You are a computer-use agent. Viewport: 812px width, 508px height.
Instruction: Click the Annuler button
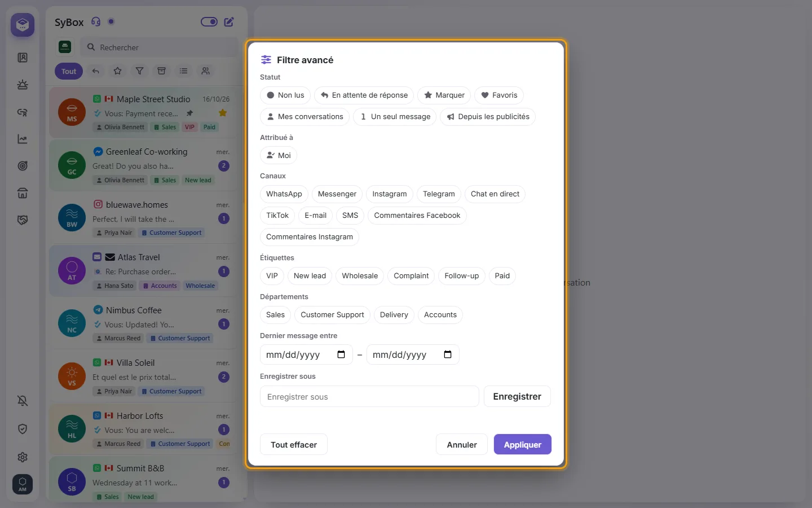tap(462, 445)
